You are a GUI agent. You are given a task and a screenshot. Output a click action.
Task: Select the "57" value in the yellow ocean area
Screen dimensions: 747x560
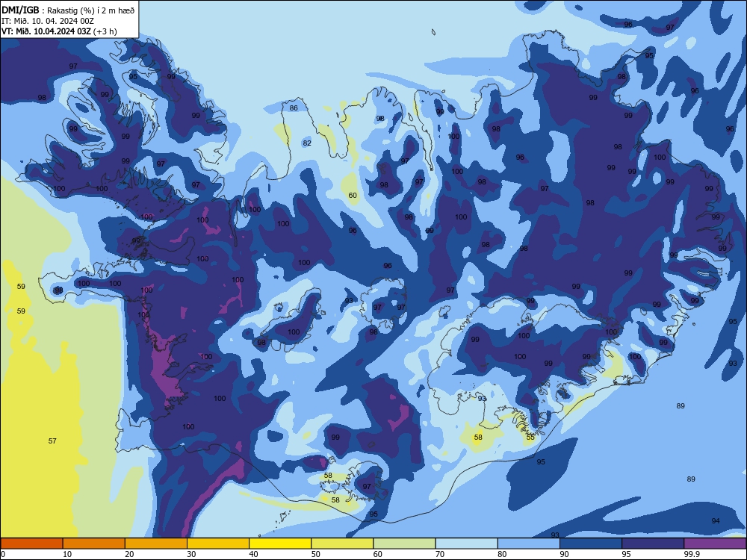(52, 441)
